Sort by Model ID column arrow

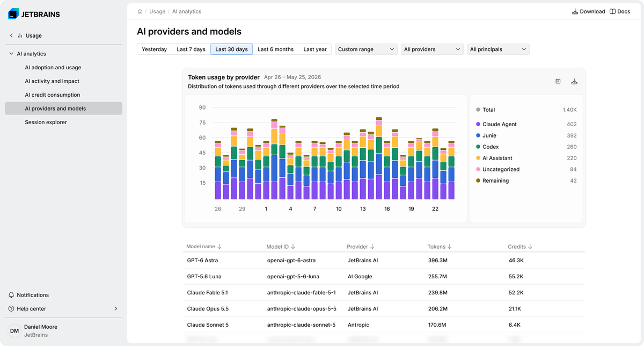pos(293,247)
